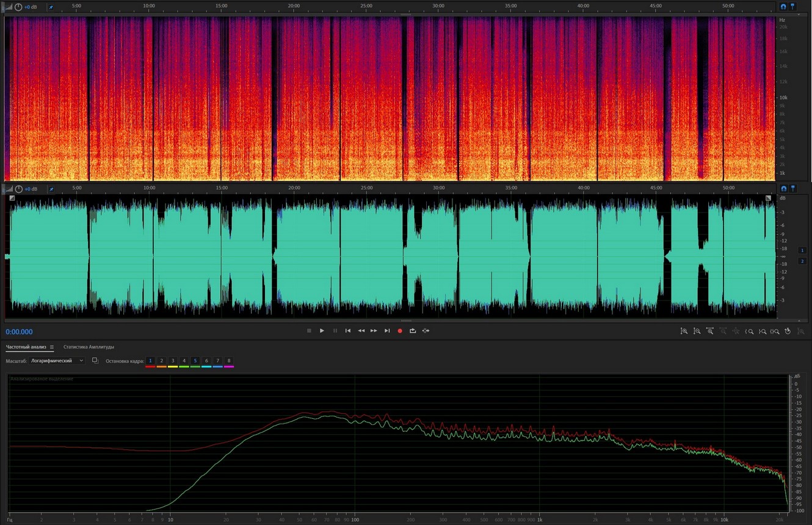Switch to the Статистика Амплитуды tab
The height and width of the screenshot is (525, 812).
89,347
